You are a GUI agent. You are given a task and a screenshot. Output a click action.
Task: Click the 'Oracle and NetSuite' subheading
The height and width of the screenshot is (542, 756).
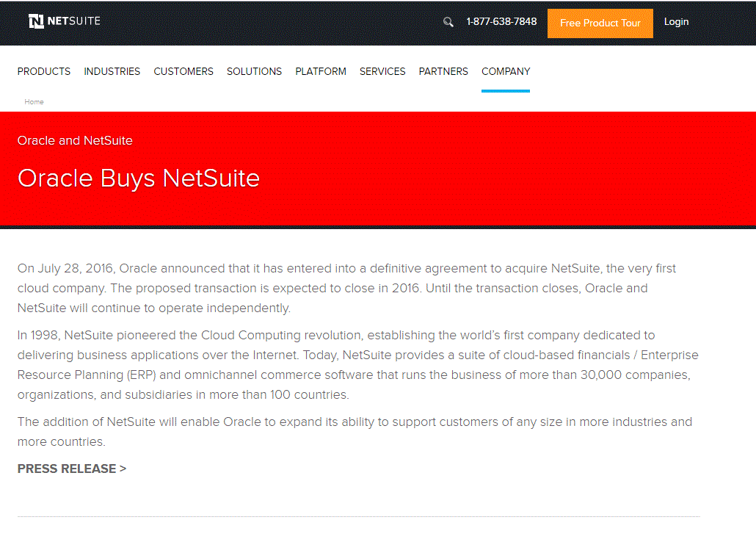click(75, 140)
